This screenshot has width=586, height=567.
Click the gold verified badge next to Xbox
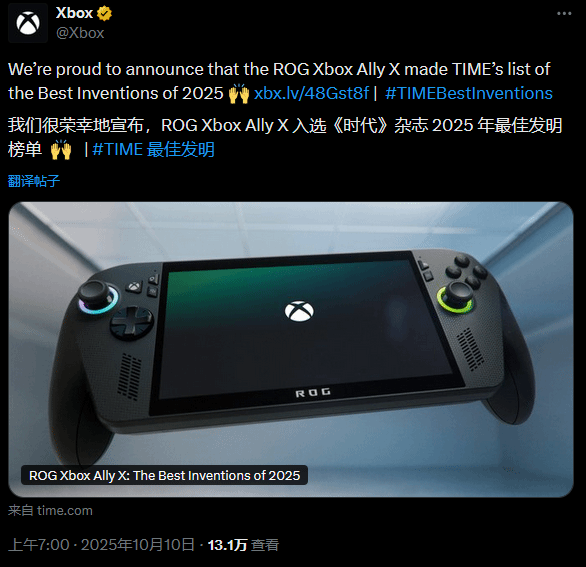[x=104, y=13]
